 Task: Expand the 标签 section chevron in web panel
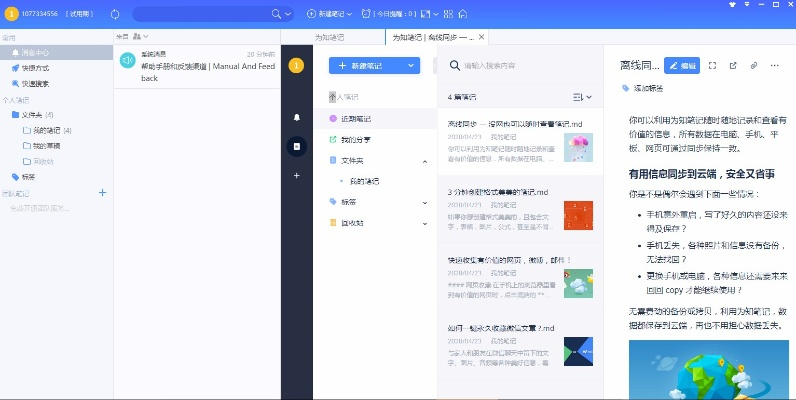[x=425, y=203]
